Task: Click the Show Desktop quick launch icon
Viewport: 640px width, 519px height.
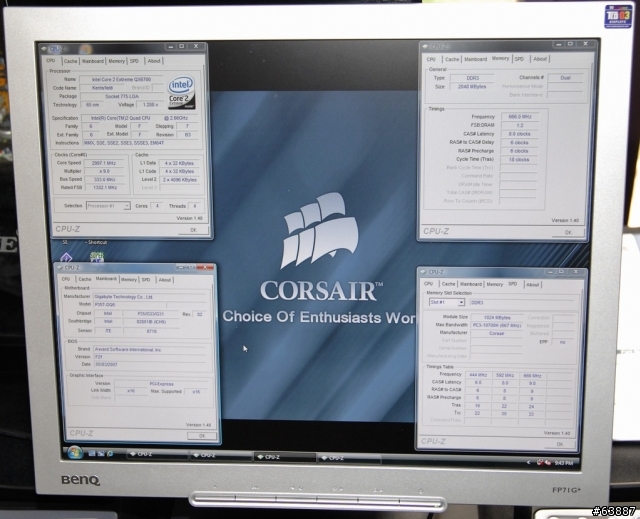Action: click(92, 453)
